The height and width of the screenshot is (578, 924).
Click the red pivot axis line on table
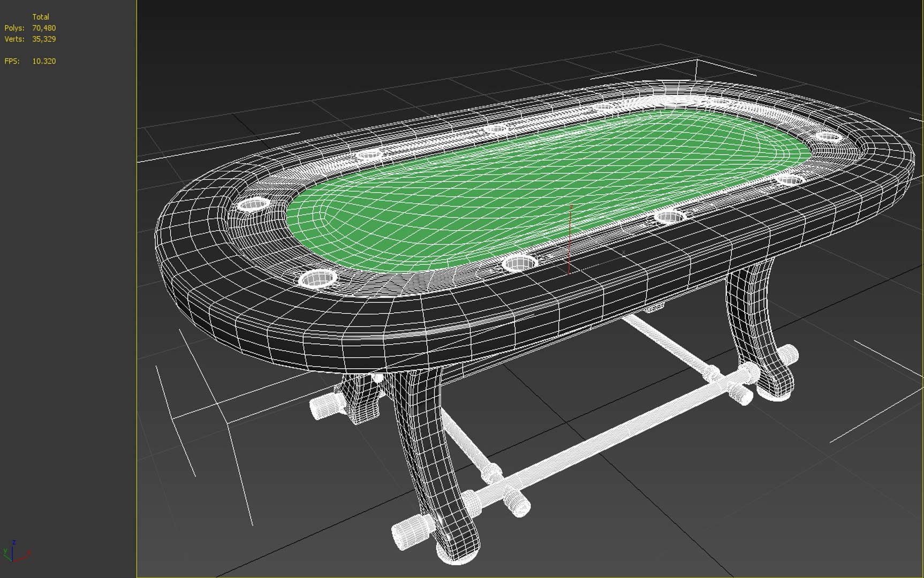570,239
